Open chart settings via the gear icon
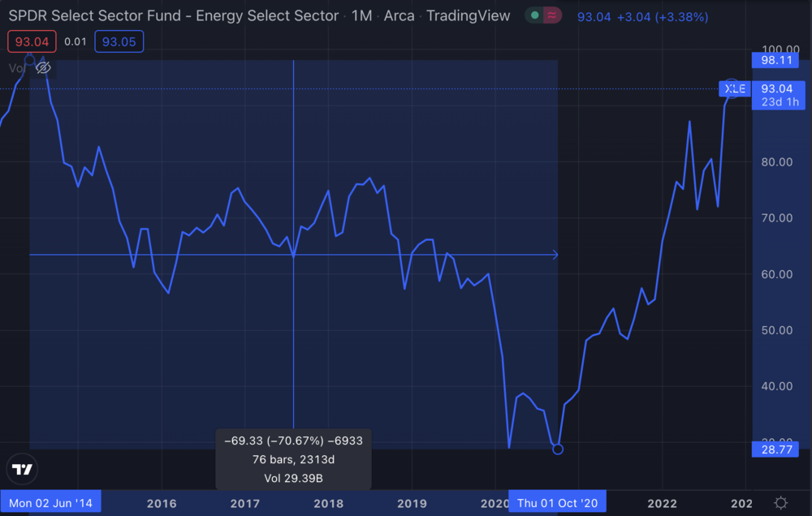This screenshot has height=516, width=812. (780, 503)
